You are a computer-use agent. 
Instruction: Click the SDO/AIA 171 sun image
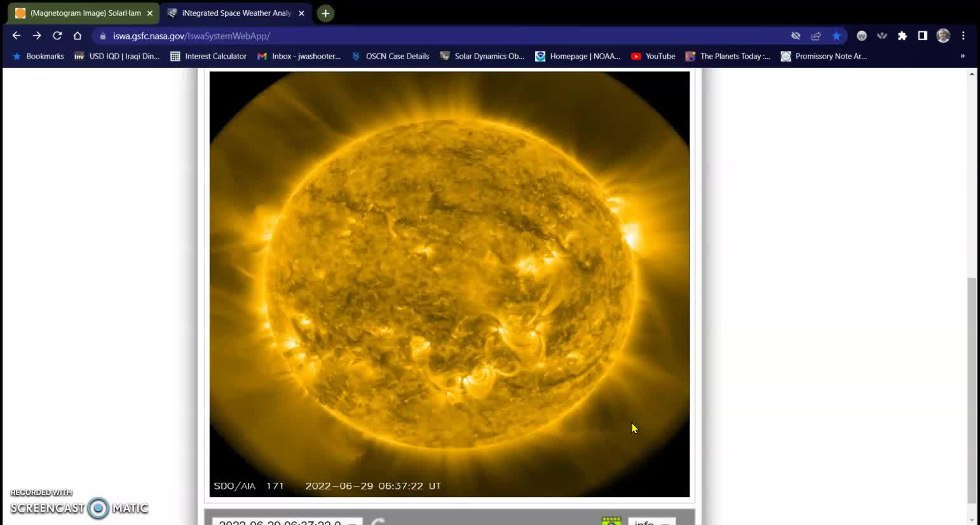click(x=449, y=284)
